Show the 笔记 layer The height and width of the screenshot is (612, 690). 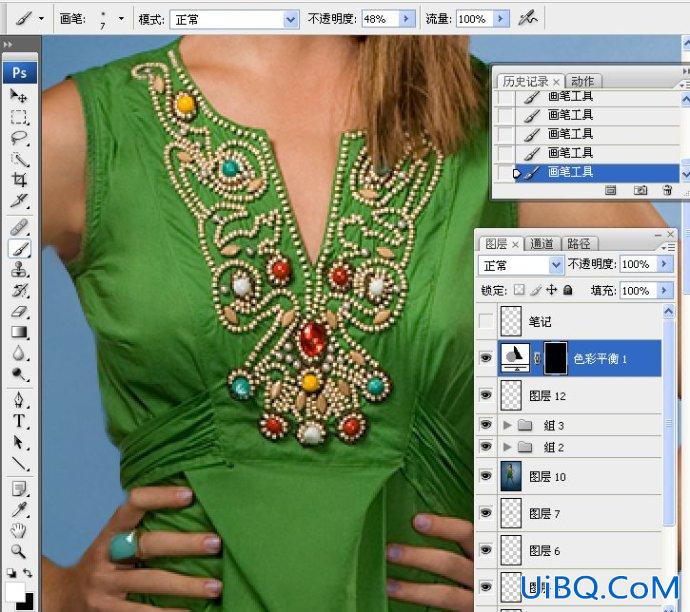click(x=486, y=321)
